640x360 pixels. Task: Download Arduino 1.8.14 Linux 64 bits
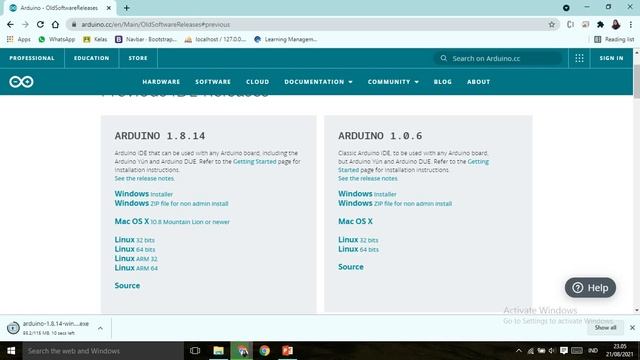[135, 249]
